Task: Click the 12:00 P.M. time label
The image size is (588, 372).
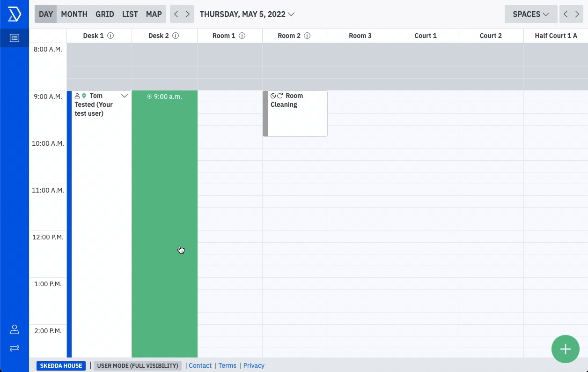Action: point(48,237)
